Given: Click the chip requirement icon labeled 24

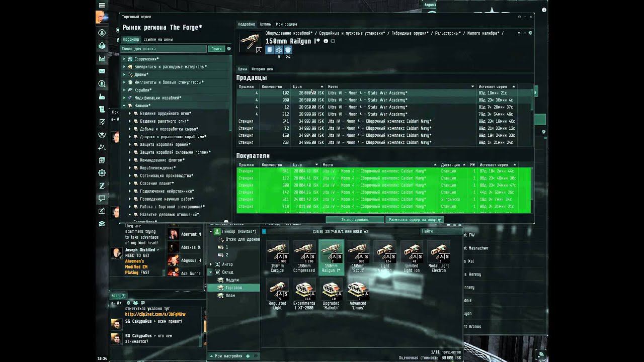Looking at the screenshot, I should (288, 50).
